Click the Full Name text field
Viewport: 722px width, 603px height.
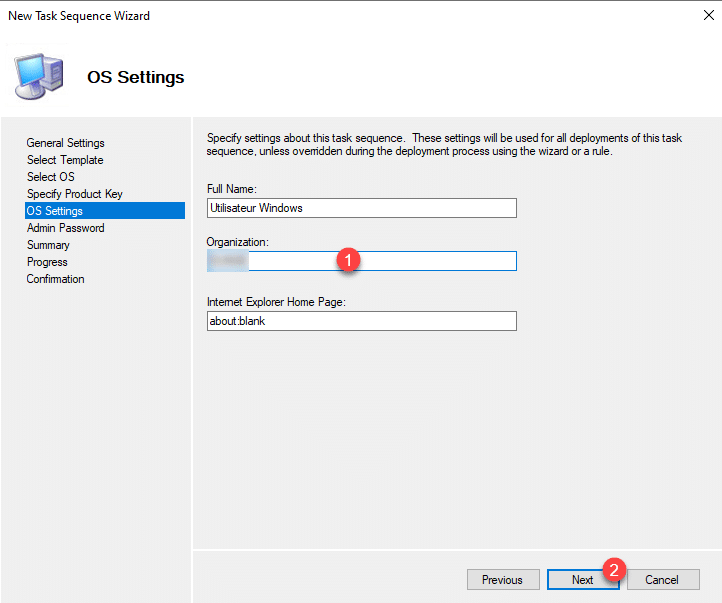point(361,208)
